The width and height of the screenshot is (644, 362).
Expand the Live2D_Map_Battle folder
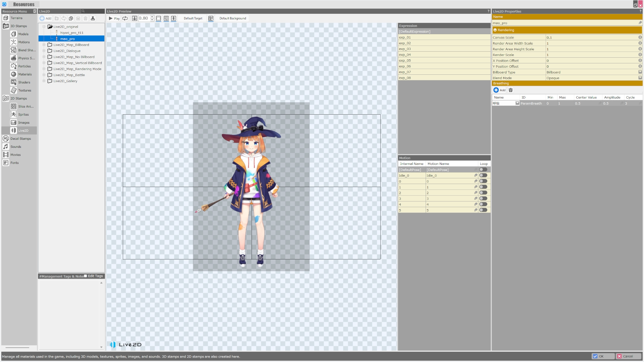click(44, 75)
